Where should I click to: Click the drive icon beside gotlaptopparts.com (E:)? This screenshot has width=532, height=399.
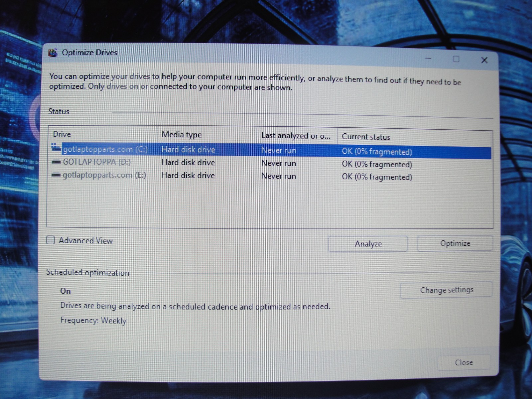[x=56, y=175]
